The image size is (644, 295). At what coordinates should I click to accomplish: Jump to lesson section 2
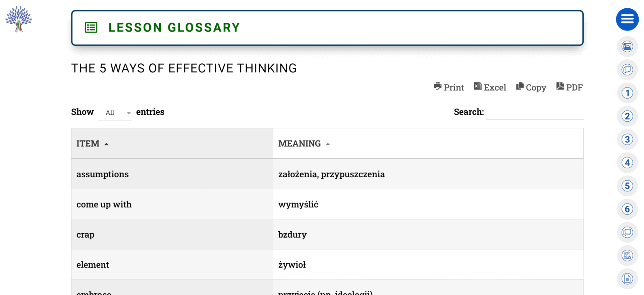(627, 116)
